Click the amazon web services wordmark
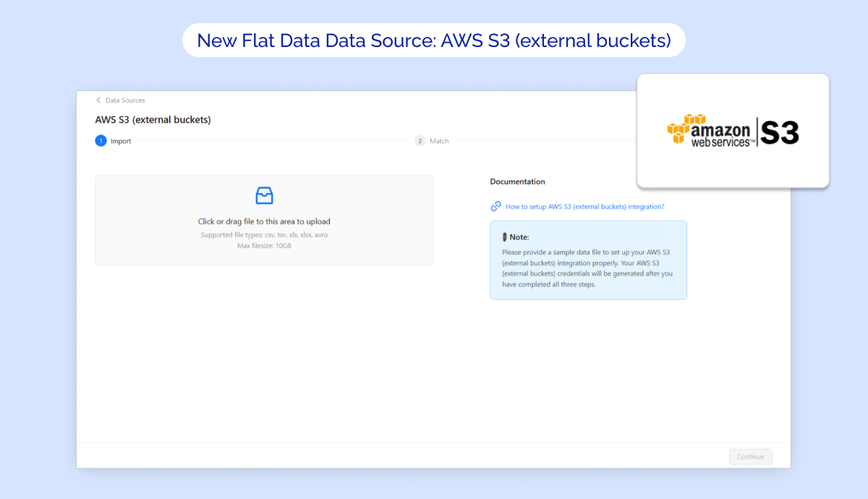The height and width of the screenshot is (499, 868). pyautogui.click(x=723, y=135)
